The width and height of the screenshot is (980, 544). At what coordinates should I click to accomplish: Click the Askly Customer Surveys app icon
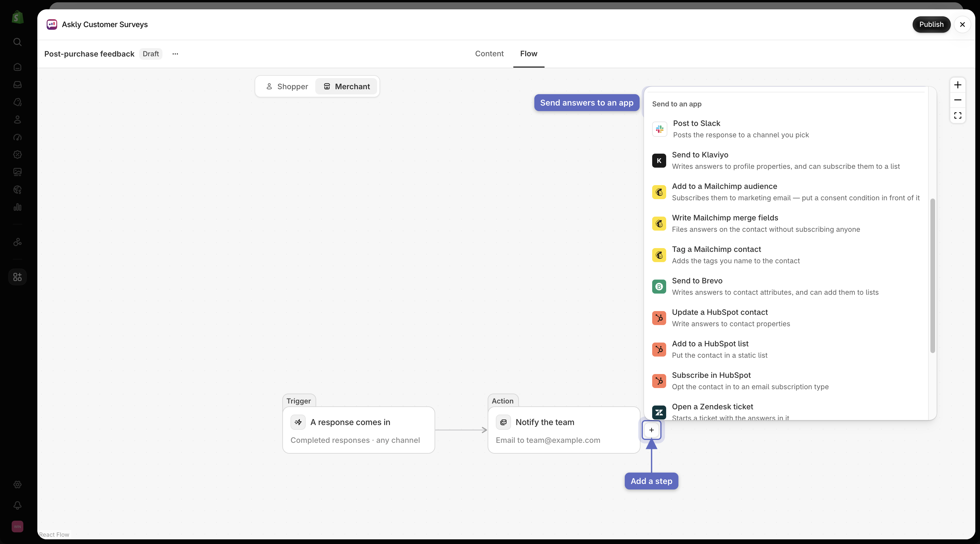(52, 24)
